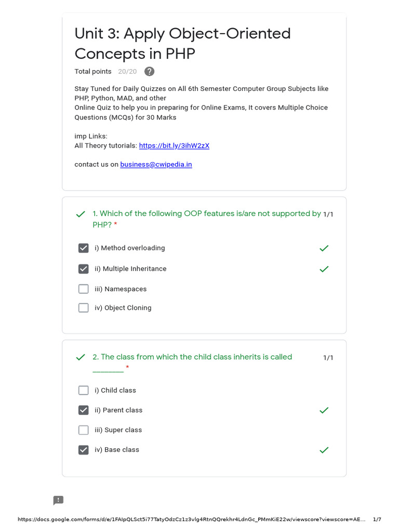Toggle the Base class checkbox

(83, 450)
